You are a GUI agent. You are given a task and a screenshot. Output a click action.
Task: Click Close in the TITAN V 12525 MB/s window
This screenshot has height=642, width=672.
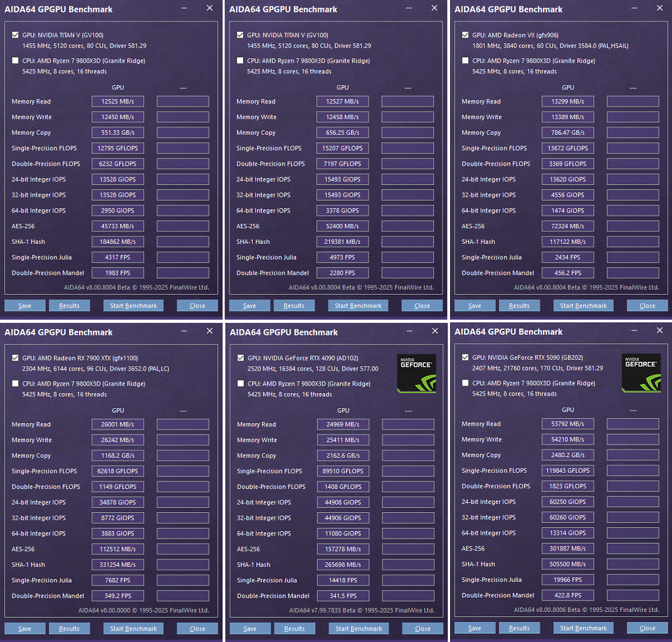pos(197,305)
